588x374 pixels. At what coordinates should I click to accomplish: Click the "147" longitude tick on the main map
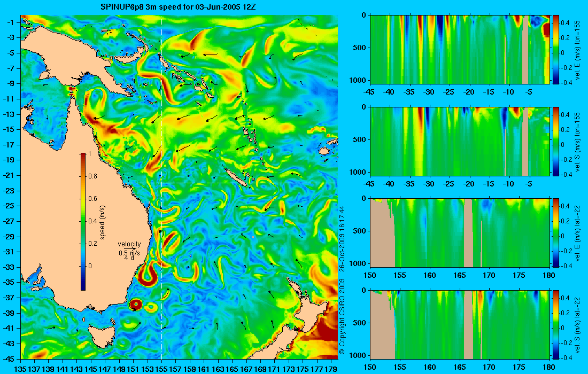[x=105, y=369]
